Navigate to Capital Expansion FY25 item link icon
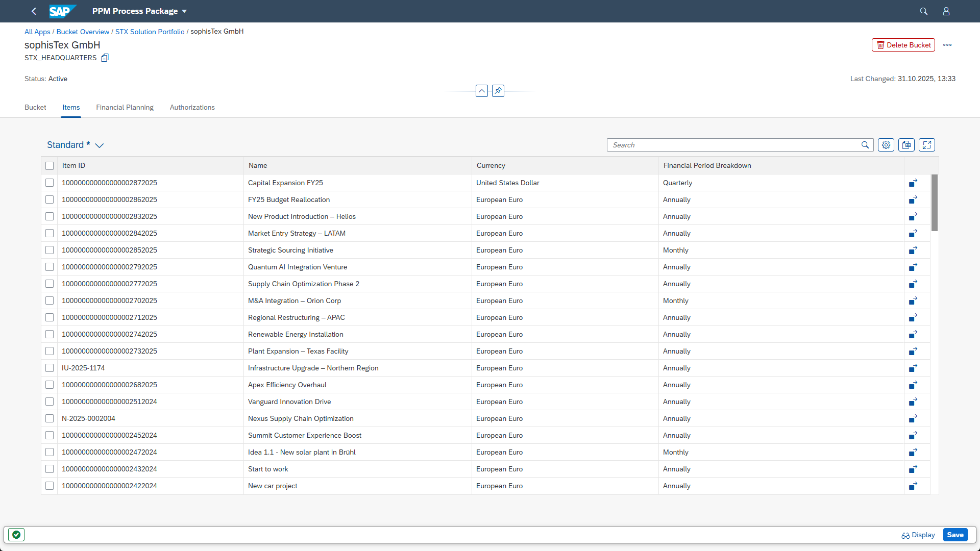This screenshot has width=980, height=551. 913,183
